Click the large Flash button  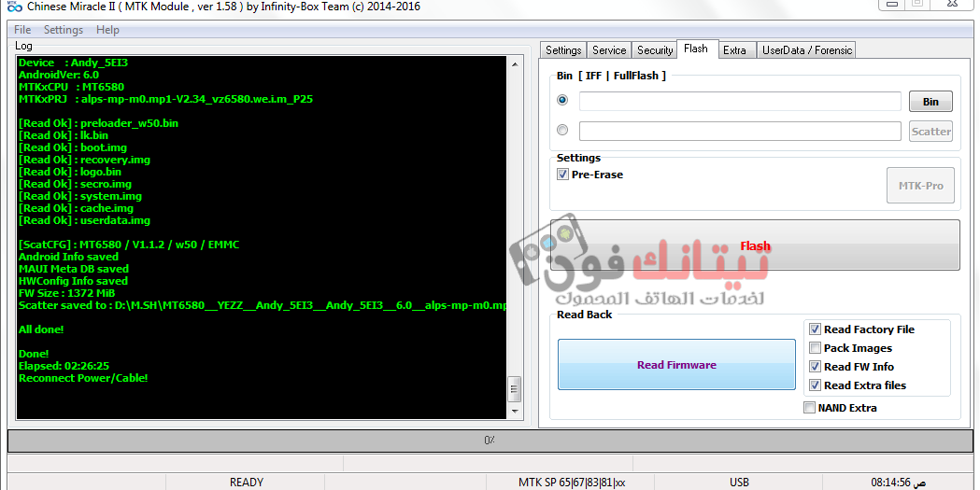[x=755, y=245]
